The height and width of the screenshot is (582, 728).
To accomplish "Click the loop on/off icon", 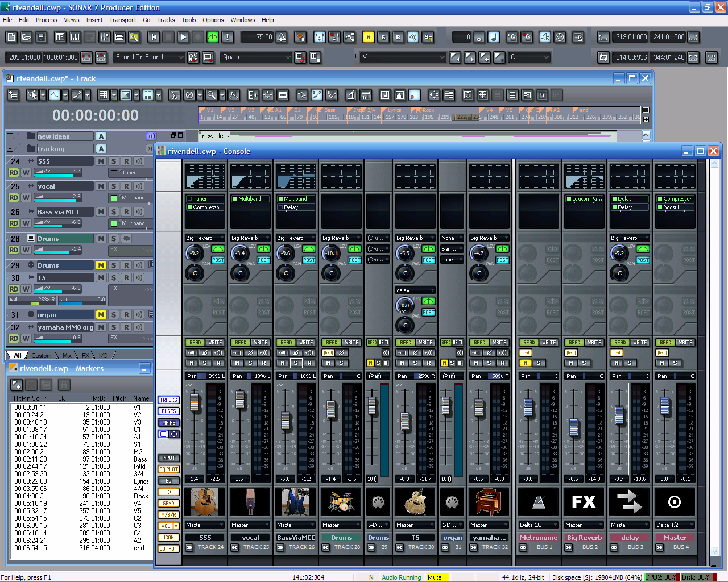I will [603, 57].
